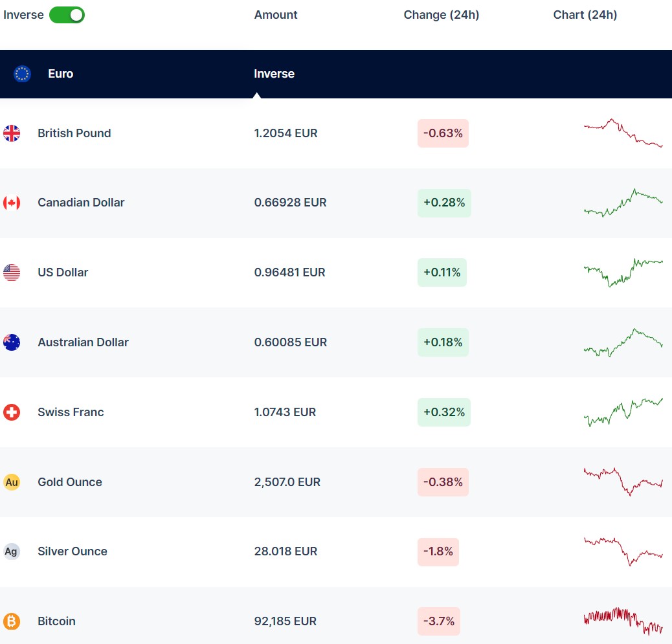
Task: Click the Euro flag icon
Action: coord(22,74)
